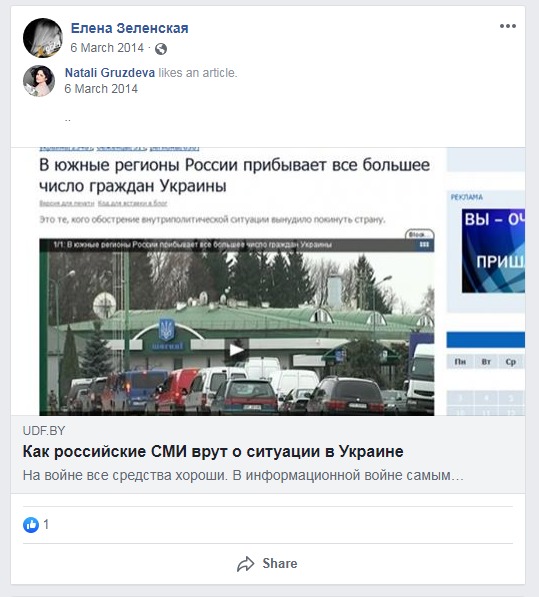The height and width of the screenshot is (597, 539).
Task: Click the article description snippet text
Action: pyautogui.click(x=243, y=476)
